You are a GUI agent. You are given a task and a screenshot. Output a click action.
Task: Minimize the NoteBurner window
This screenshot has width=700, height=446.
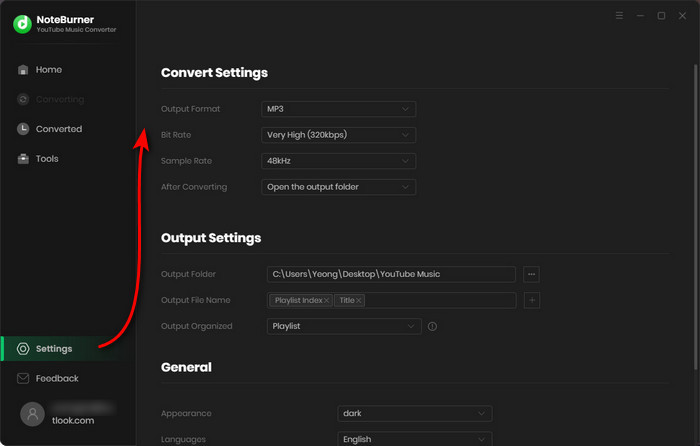click(x=640, y=16)
